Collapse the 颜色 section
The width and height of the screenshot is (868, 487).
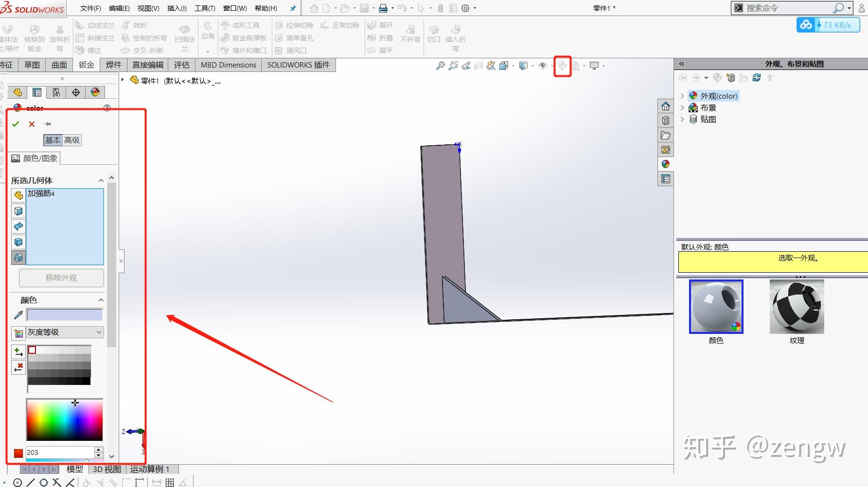click(x=101, y=300)
